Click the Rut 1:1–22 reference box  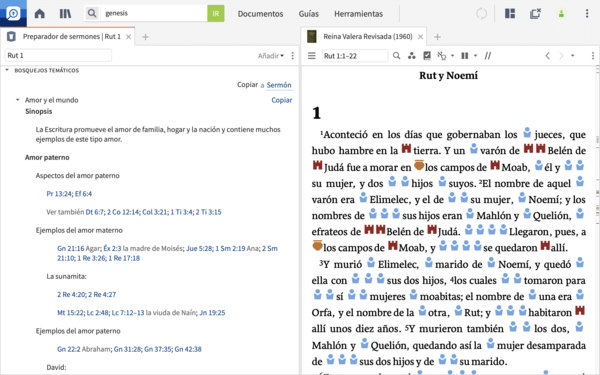tap(355, 56)
